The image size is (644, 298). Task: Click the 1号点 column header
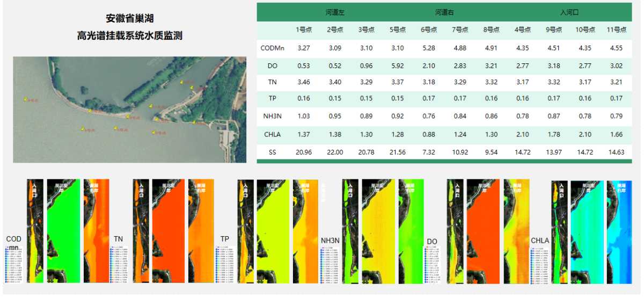pyautogui.click(x=304, y=30)
